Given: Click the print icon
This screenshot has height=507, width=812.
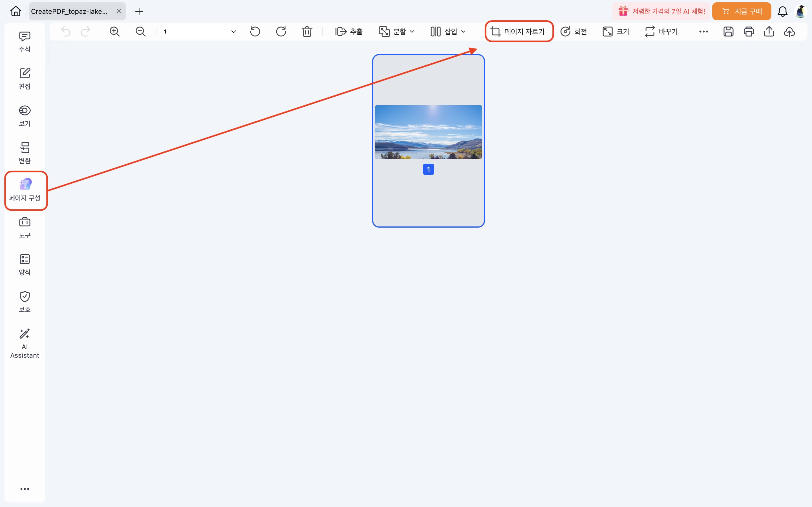Looking at the screenshot, I should click(x=749, y=32).
